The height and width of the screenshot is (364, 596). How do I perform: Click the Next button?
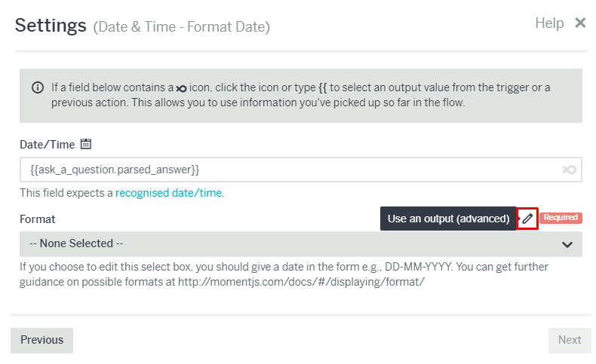[570, 340]
